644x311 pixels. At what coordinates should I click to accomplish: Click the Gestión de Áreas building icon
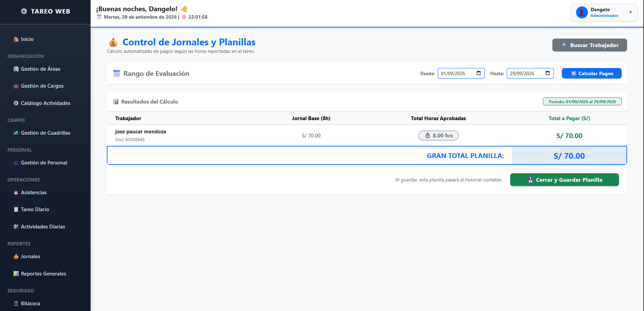(x=16, y=69)
